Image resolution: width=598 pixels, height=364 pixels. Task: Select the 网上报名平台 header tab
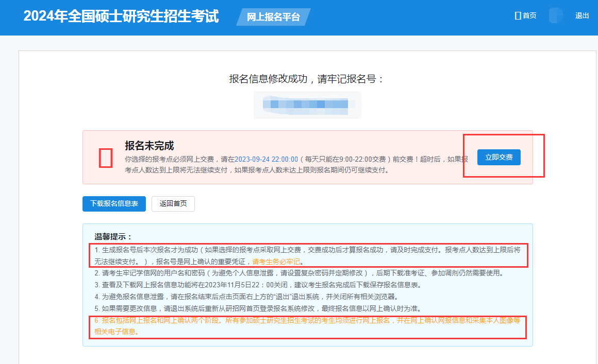pos(273,17)
